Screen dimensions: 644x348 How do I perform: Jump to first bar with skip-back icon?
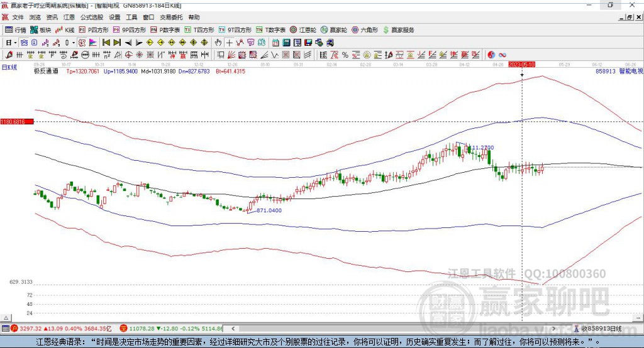coord(106,43)
